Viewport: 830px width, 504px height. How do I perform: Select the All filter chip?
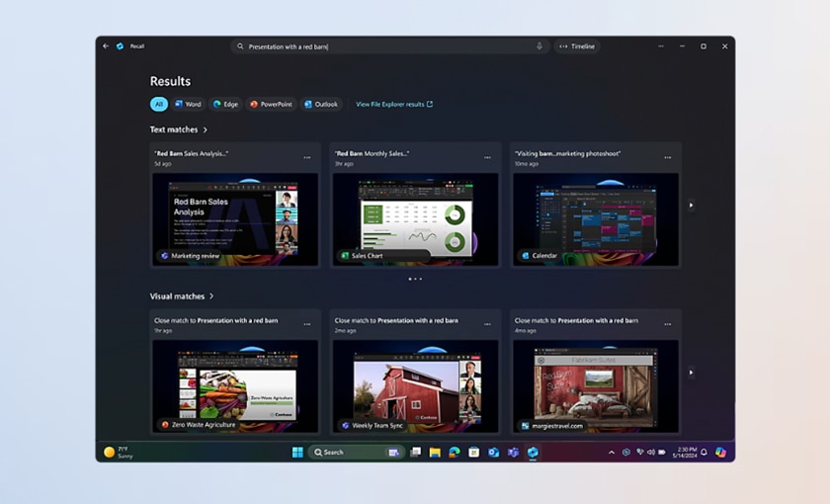159,105
